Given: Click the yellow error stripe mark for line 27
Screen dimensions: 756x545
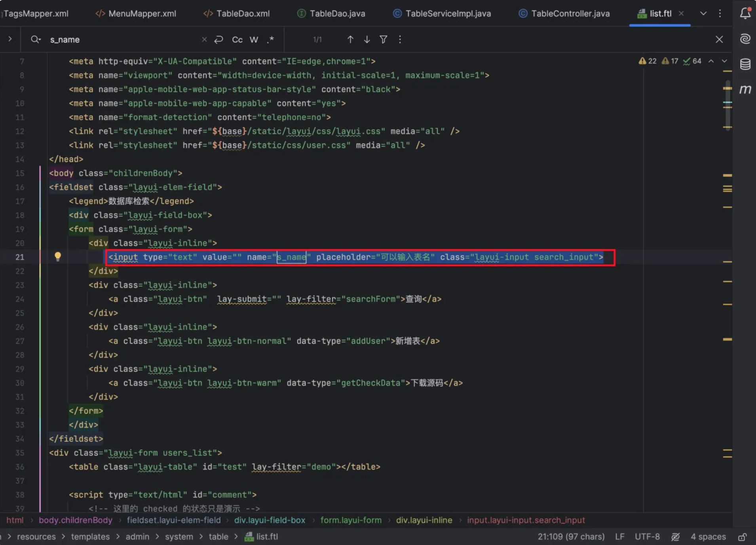Looking at the screenshot, I should tap(728, 339).
